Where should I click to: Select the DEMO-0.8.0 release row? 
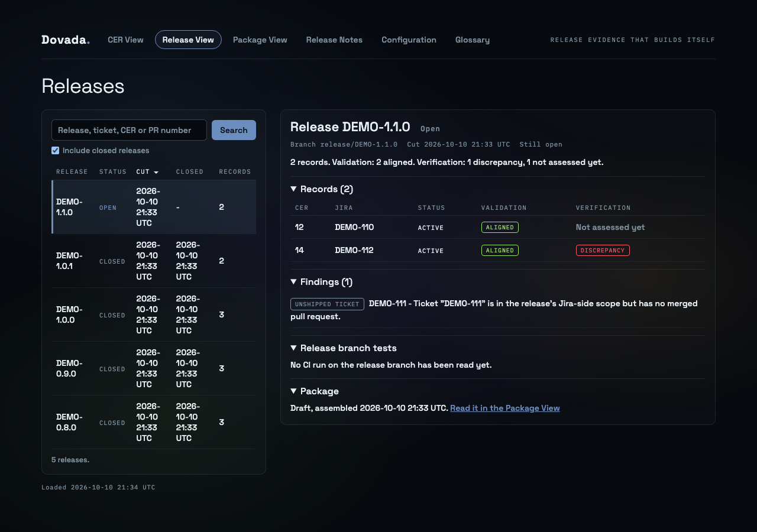pyautogui.click(x=154, y=423)
